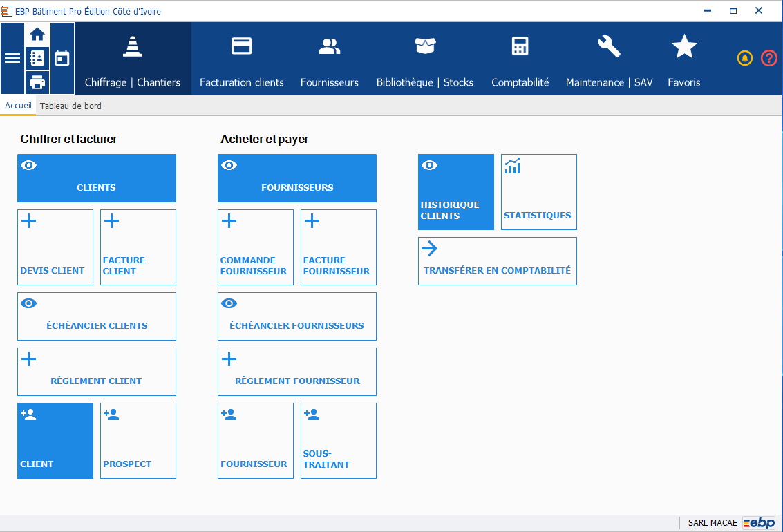The image size is (783, 532).
Task: Open HISTORIQUE CLIENTS tile
Action: click(x=456, y=192)
